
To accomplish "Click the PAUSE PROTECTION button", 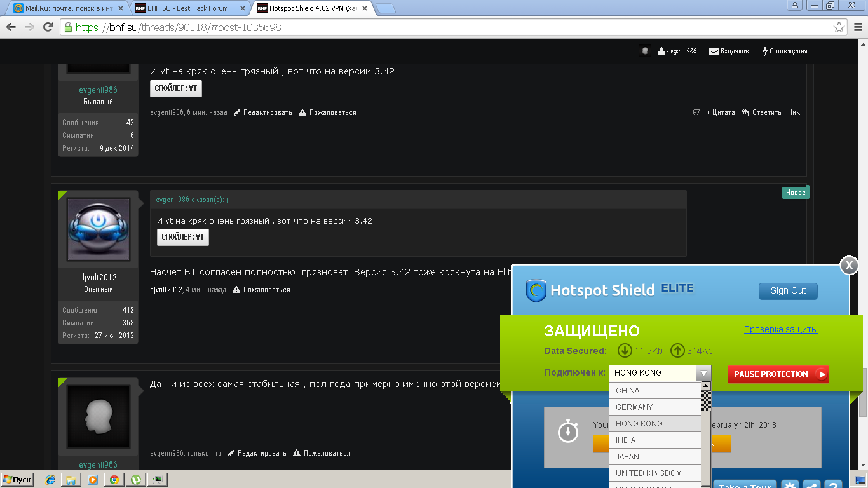I will coord(778,374).
